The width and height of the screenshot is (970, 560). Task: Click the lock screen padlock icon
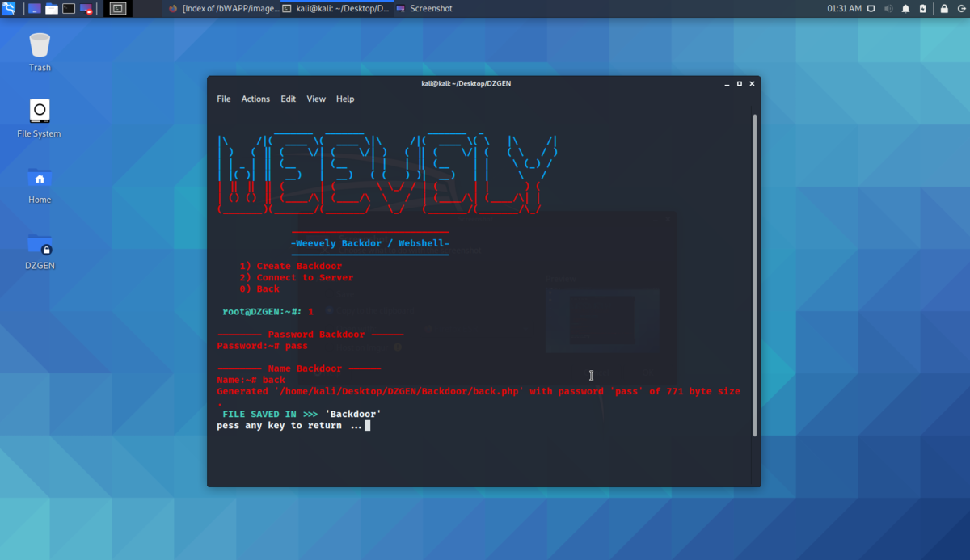pos(943,8)
